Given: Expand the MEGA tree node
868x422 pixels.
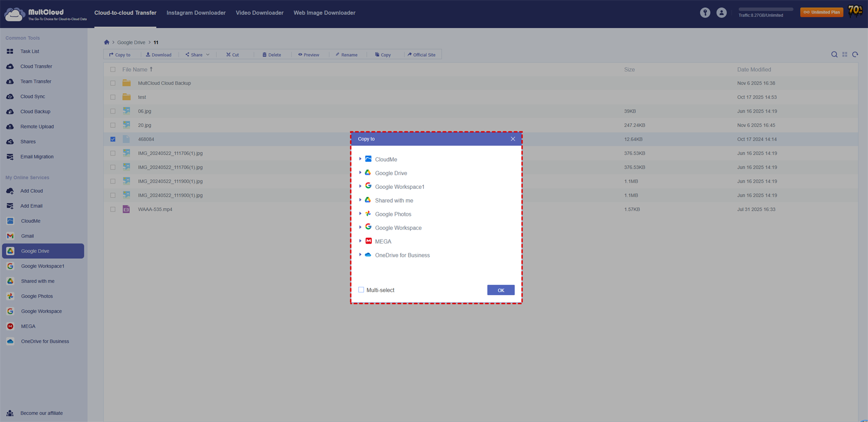Looking at the screenshot, I should click(x=360, y=241).
